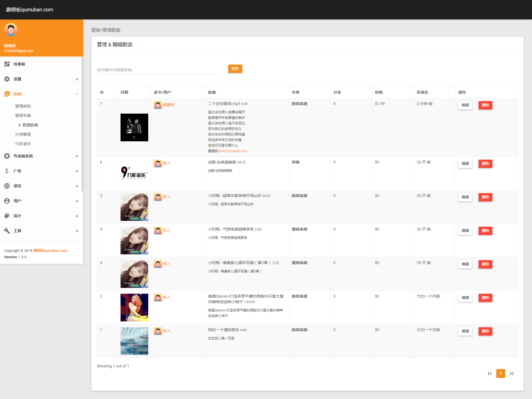The width and height of the screenshot is (532, 399).
Task: Click the profile avatar in the orange header
Action: pyautogui.click(x=11, y=30)
